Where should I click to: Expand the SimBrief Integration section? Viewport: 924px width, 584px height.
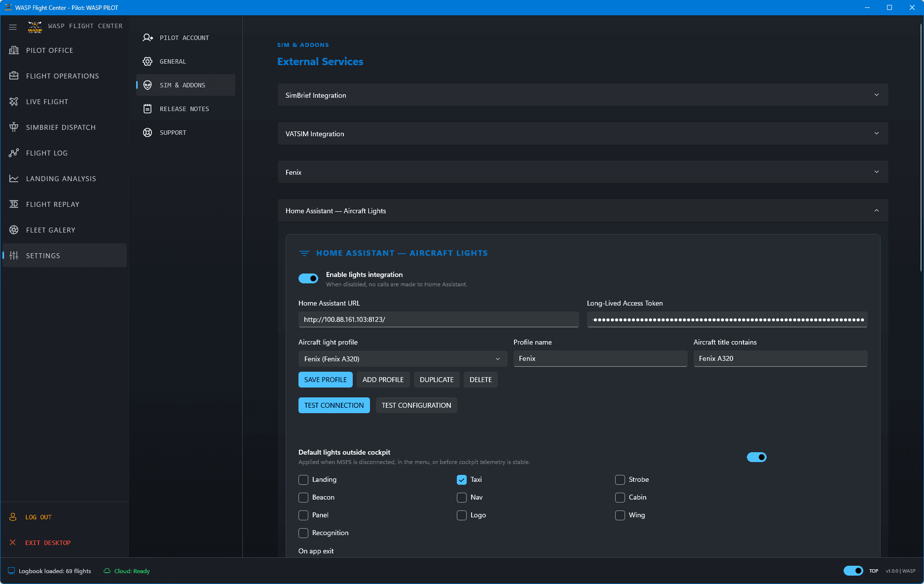[x=583, y=95]
